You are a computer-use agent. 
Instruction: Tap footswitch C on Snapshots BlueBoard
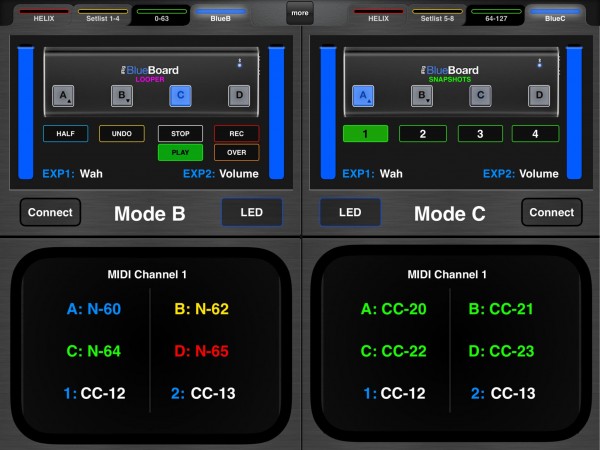(481, 96)
